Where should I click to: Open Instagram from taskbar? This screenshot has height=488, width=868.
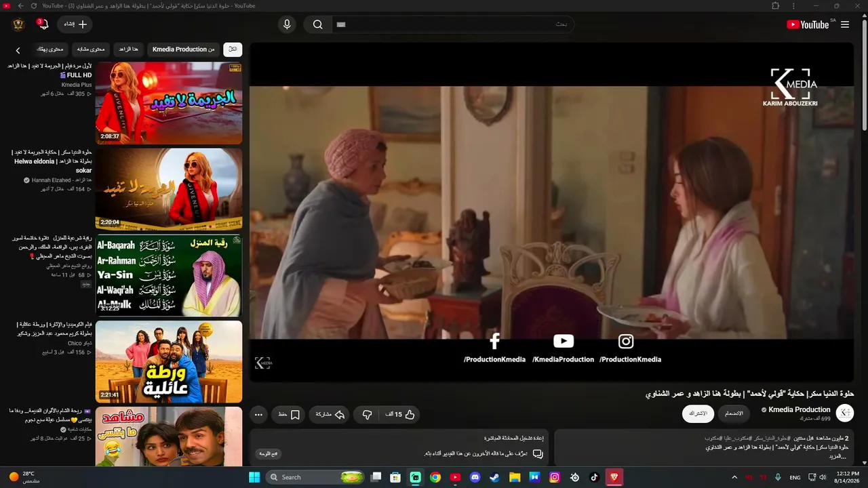click(x=555, y=477)
